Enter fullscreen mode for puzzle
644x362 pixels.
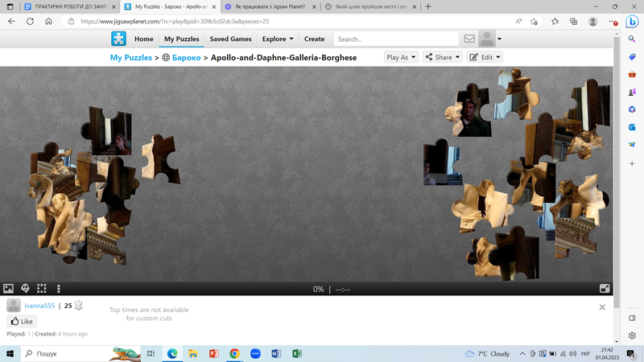(605, 289)
